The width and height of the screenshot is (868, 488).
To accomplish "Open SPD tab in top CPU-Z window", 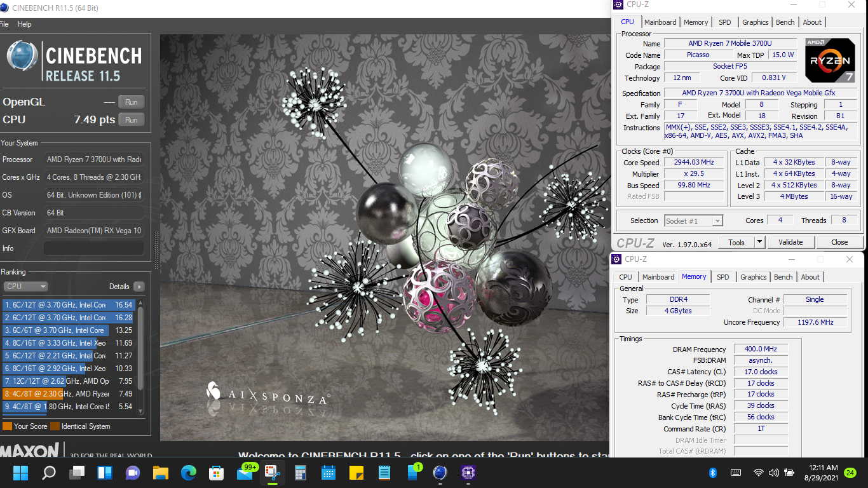I will (x=725, y=22).
